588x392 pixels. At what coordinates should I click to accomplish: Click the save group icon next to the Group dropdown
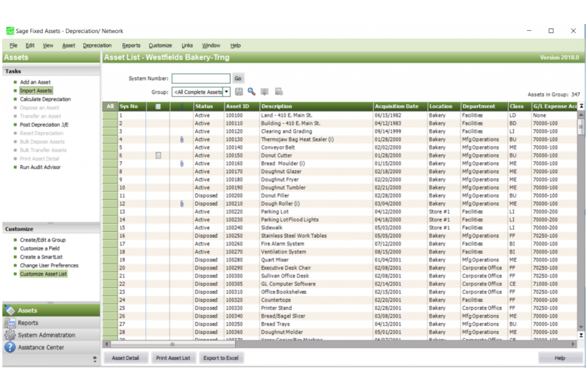pos(238,92)
